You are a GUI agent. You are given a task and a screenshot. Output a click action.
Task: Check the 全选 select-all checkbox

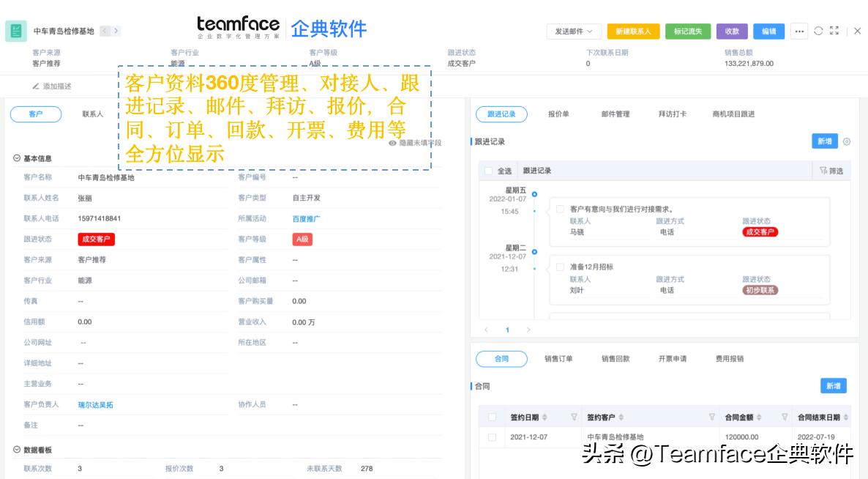click(487, 169)
